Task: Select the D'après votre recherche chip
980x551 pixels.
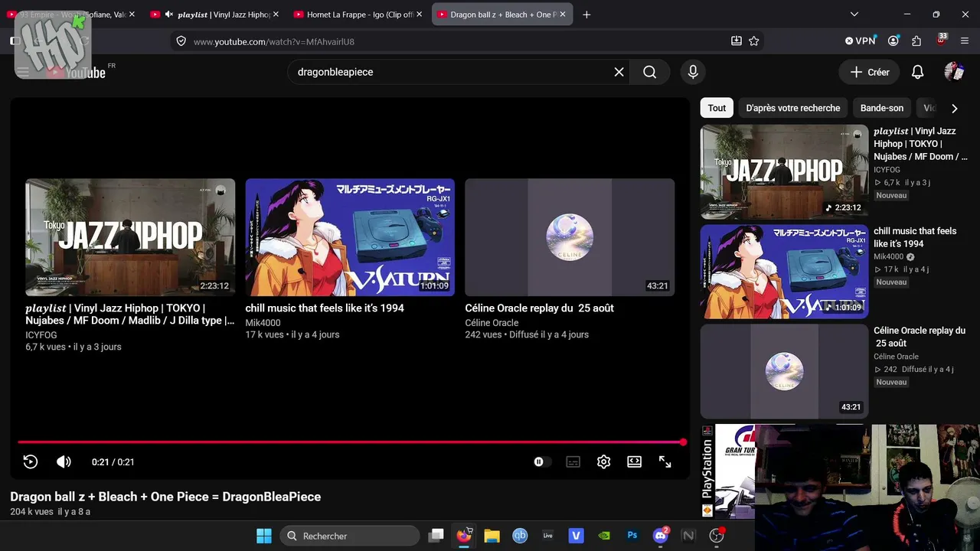Action: tap(793, 108)
